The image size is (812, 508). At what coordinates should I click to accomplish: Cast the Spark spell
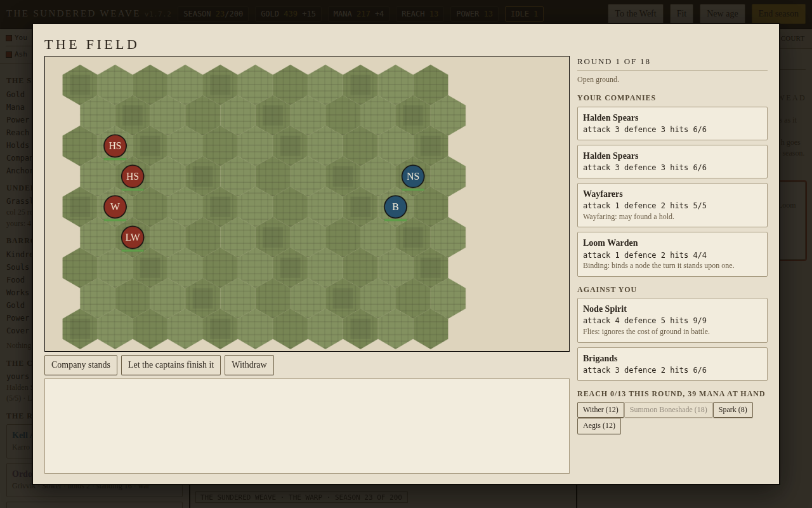(x=733, y=410)
